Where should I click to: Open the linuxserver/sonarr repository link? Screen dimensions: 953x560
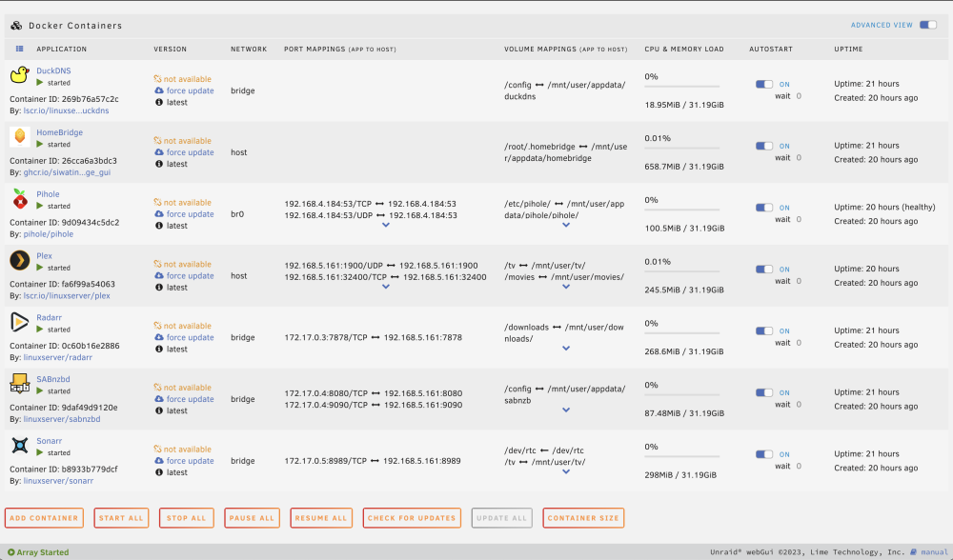point(58,481)
